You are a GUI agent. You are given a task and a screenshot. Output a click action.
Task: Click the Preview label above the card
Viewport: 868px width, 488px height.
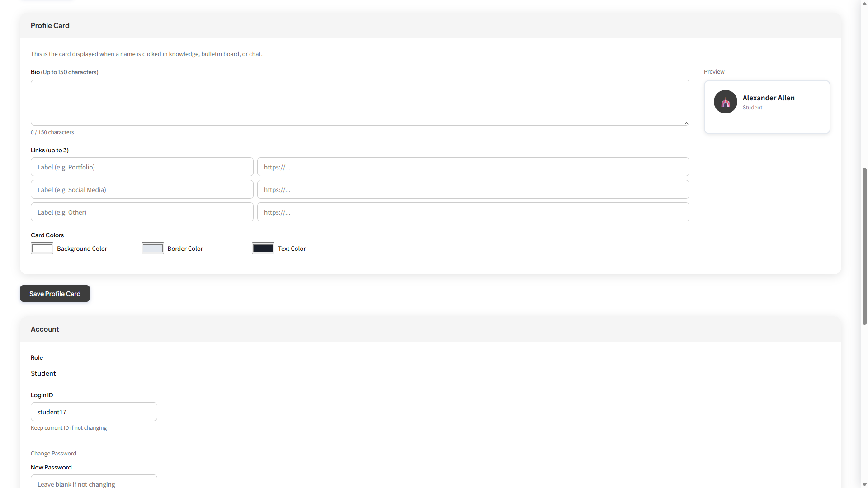click(714, 72)
